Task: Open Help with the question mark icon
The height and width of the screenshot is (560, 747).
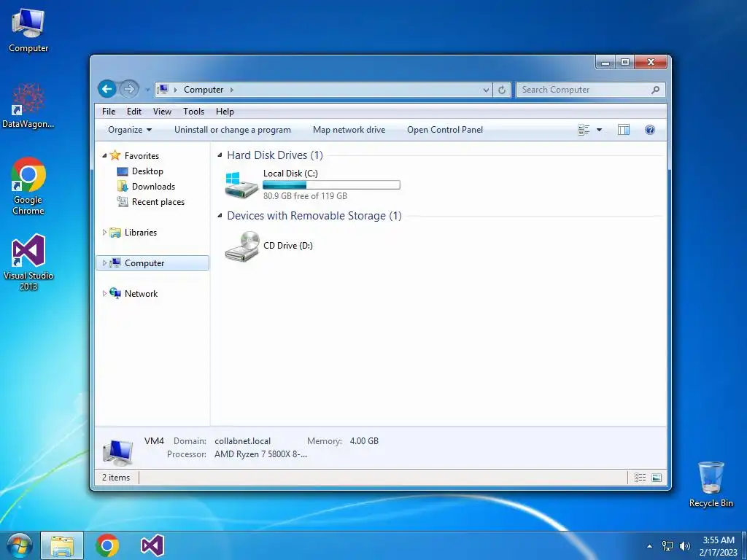Action: coord(650,130)
